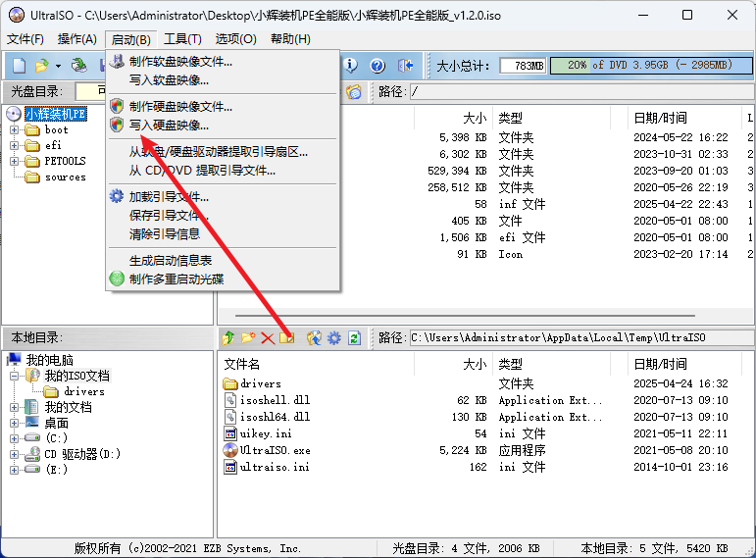Select the drivers folder in the local list
The image size is (756, 558).
click(x=261, y=383)
